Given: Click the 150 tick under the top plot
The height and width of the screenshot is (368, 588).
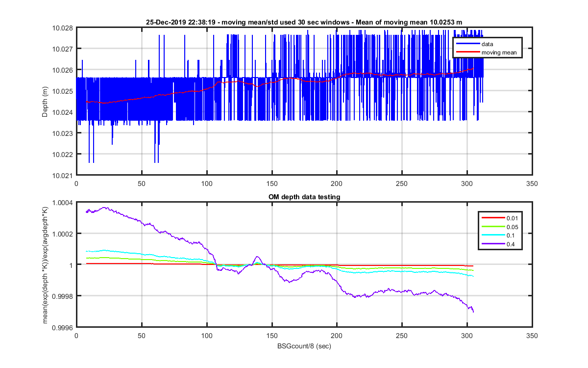Looking at the screenshot, I should [x=271, y=184].
